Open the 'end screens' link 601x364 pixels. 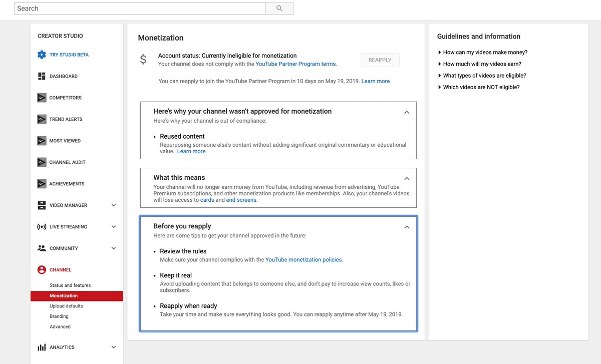(241, 200)
